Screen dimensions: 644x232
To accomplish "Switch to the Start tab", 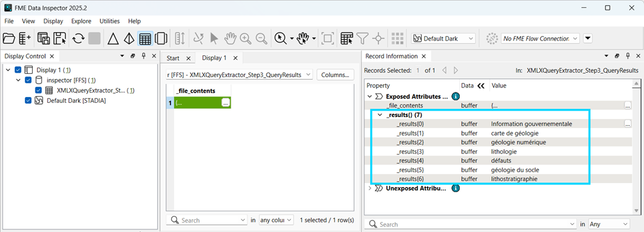I will (x=173, y=58).
